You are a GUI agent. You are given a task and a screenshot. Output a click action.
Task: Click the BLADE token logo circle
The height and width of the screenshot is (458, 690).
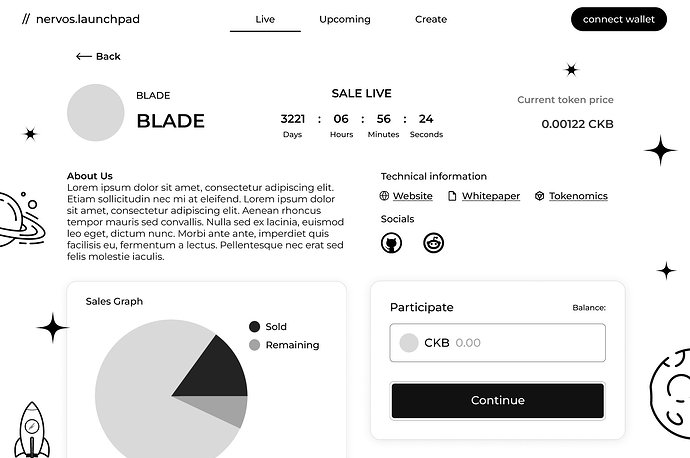tap(95, 113)
